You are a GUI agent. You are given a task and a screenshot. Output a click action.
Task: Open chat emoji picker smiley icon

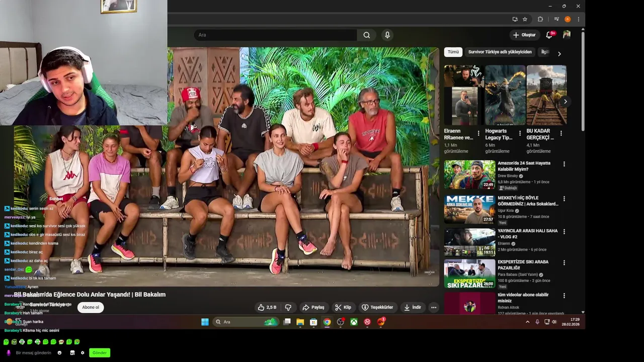coord(59,353)
